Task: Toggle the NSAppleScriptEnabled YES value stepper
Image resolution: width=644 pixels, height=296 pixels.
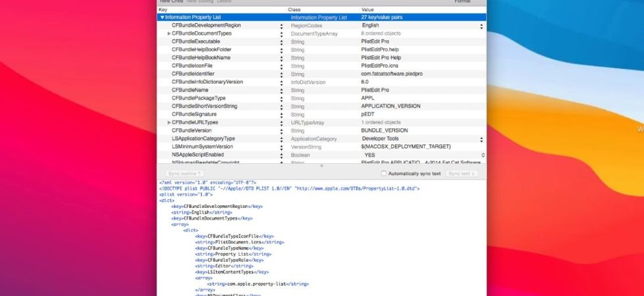Action: point(482,155)
